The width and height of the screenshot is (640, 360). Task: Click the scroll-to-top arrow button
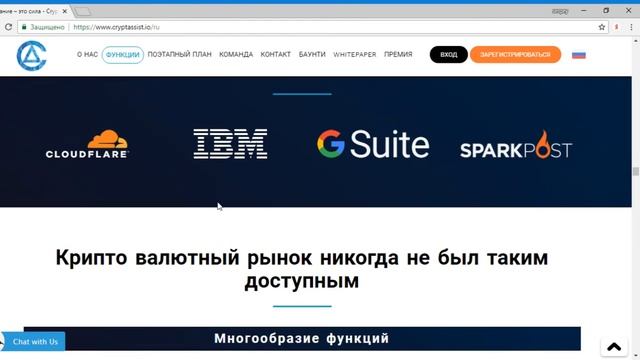[614, 347]
